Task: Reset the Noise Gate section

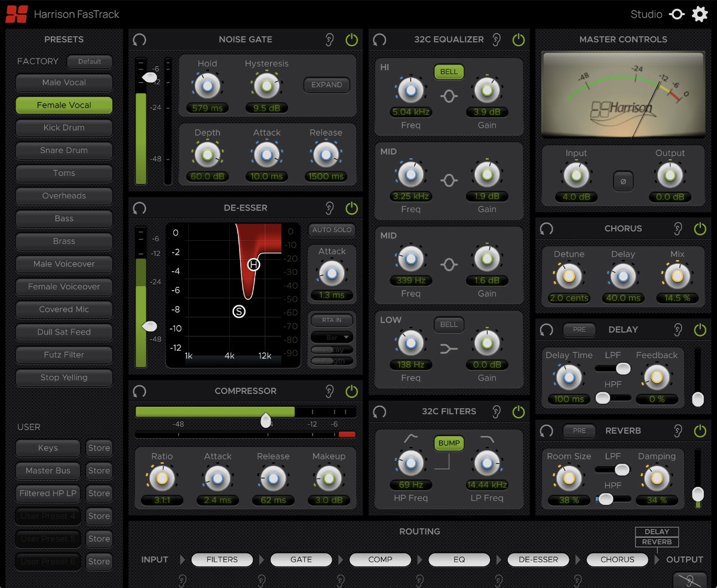Action: (x=139, y=40)
